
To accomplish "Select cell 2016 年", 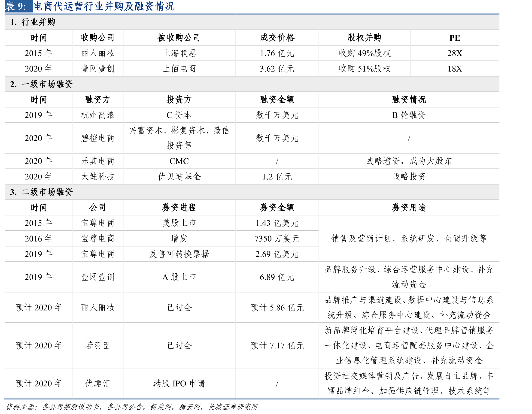I will tap(39, 239).
